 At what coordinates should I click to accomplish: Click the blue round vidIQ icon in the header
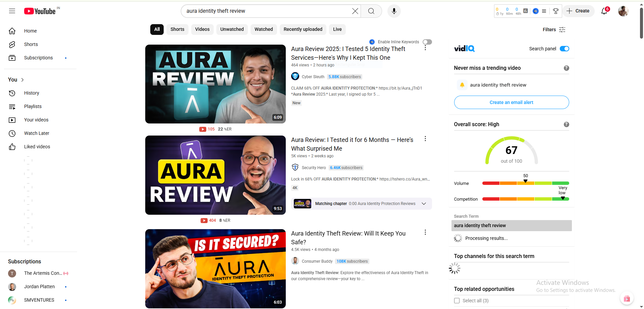point(536,11)
